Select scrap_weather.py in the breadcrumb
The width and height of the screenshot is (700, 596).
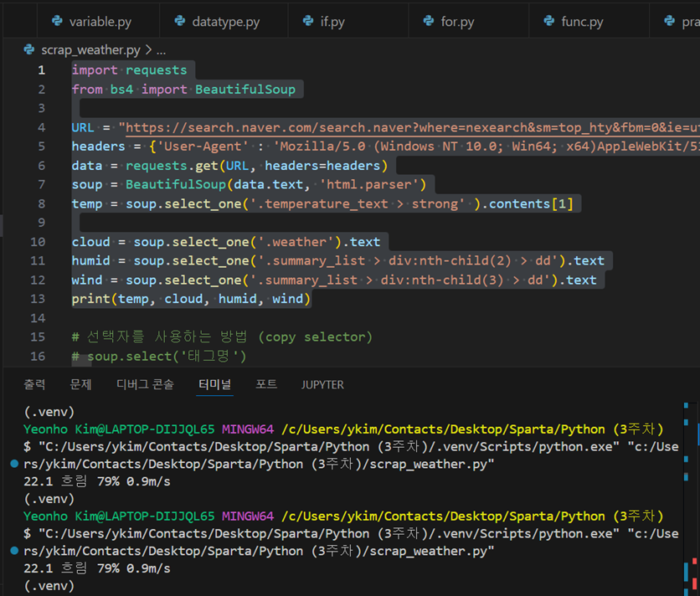click(x=90, y=50)
